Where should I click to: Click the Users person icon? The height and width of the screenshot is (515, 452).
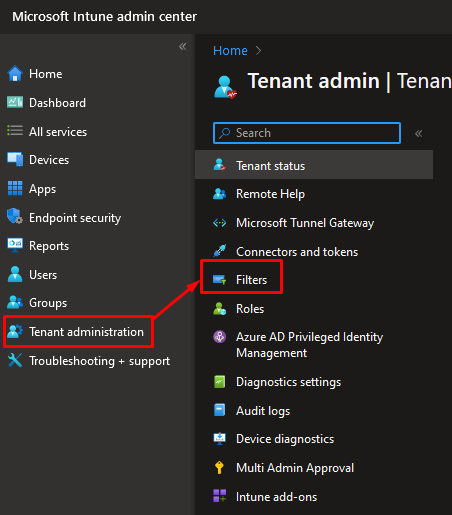click(x=15, y=274)
